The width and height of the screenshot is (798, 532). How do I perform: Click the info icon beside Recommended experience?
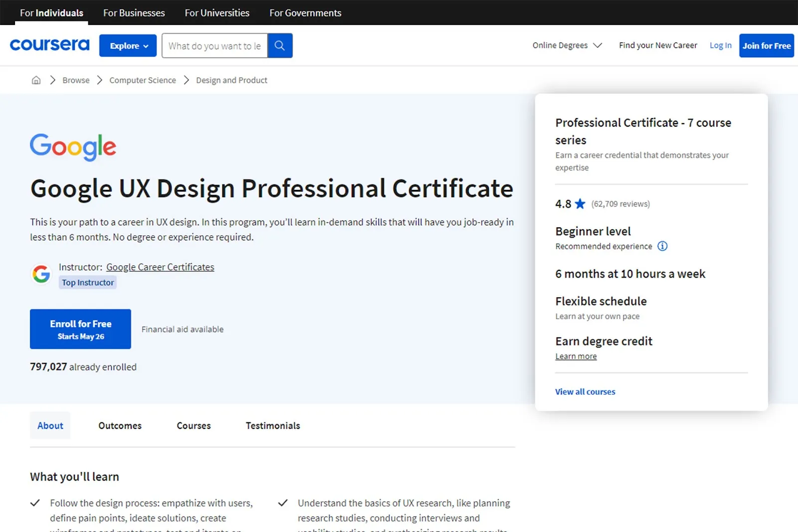coord(662,246)
